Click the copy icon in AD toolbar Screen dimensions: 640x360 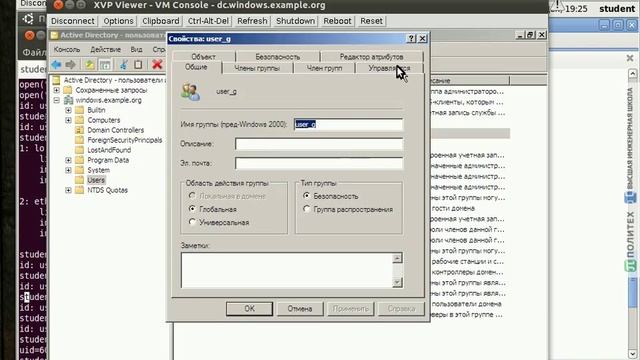pos(138,64)
